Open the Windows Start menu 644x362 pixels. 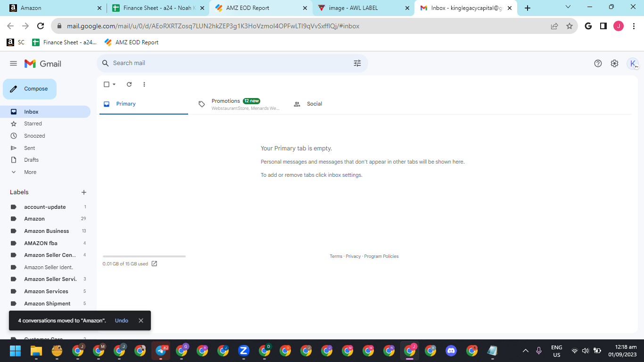coord(16,351)
